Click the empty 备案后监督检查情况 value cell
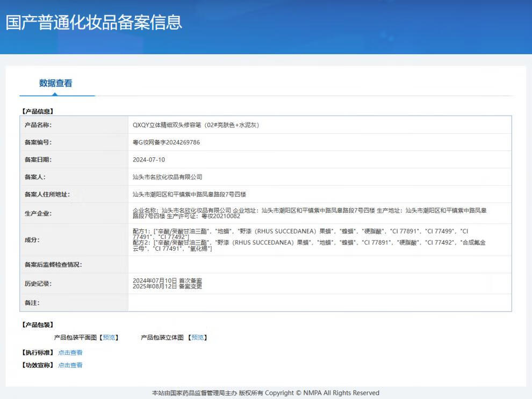This screenshot has height=399, width=532. click(x=319, y=265)
